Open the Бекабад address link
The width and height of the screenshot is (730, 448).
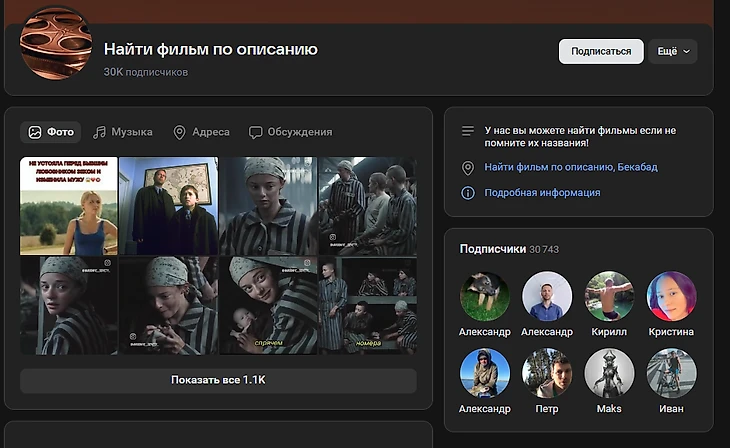(x=571, y=168)
